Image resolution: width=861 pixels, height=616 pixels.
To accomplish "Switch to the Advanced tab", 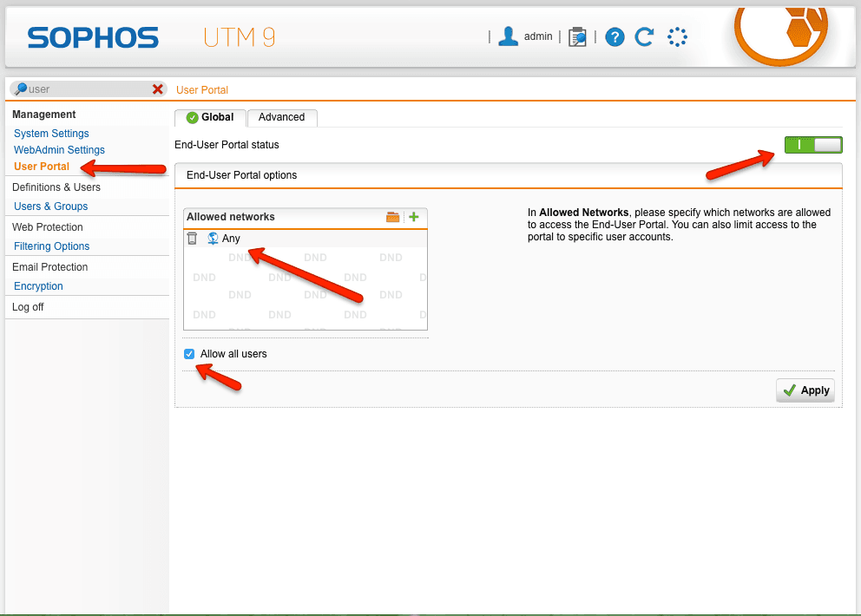I will [x=282, y=117].
